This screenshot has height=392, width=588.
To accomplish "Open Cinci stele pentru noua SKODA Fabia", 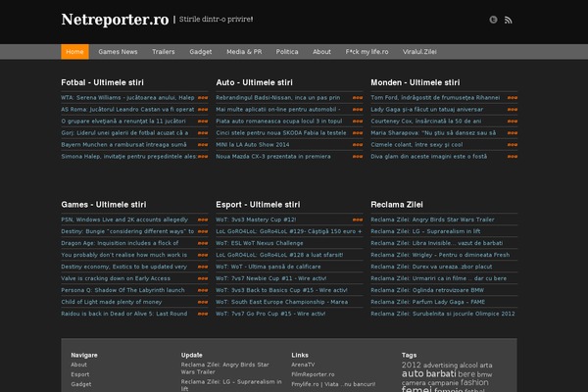I will tap(281, 133).
